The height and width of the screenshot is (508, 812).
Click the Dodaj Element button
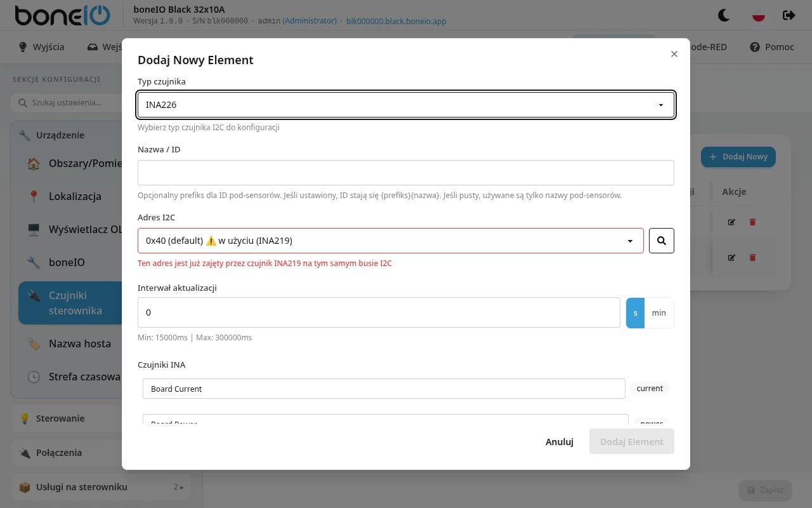click(632, 441)
